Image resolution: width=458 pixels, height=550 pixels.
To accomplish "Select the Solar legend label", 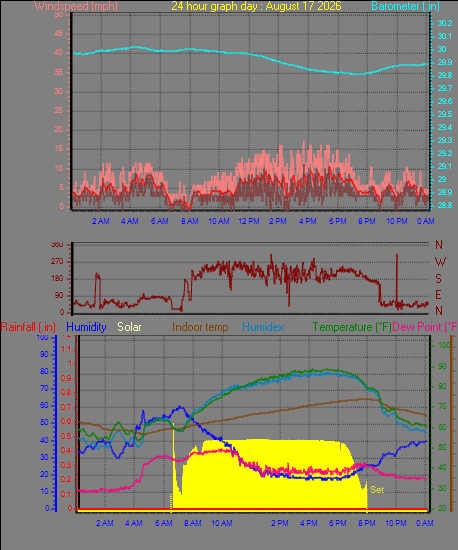I will coord(129,327).
